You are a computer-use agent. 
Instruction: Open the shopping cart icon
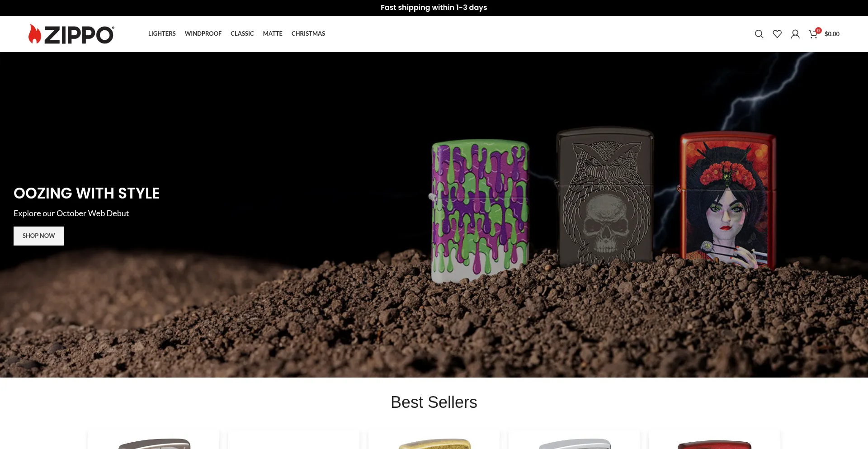click(813, 34)
